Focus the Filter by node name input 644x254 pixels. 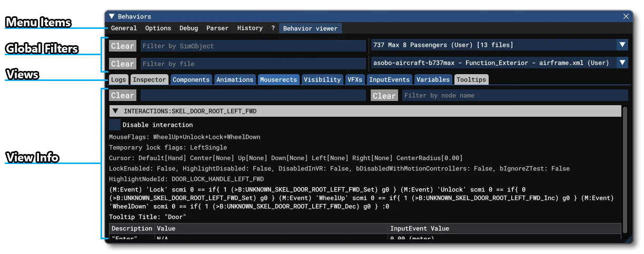pos(515,95)
